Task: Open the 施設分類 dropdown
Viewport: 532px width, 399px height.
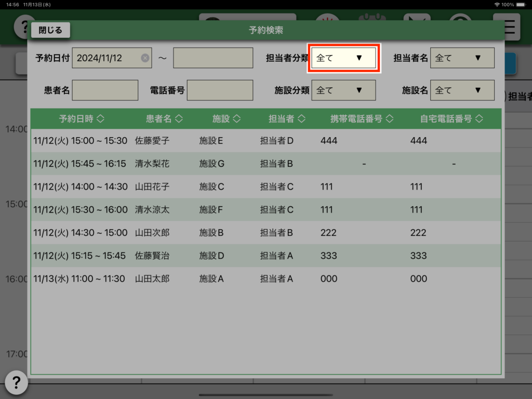Action: [x=343, y=90]
